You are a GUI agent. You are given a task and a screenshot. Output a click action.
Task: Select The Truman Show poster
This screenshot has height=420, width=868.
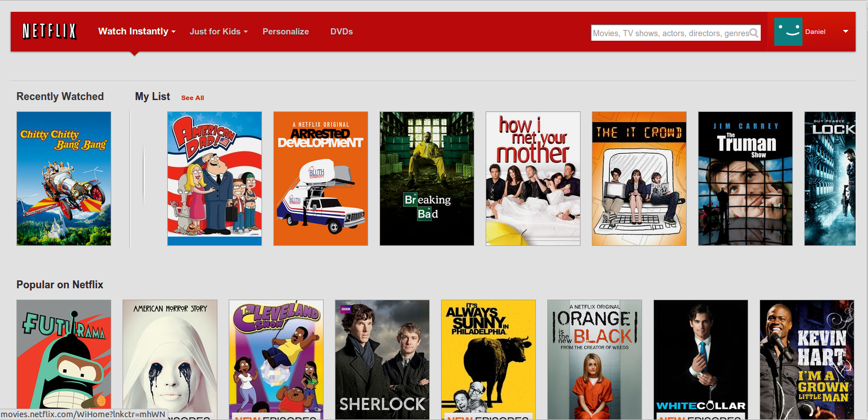click(745, 179)
